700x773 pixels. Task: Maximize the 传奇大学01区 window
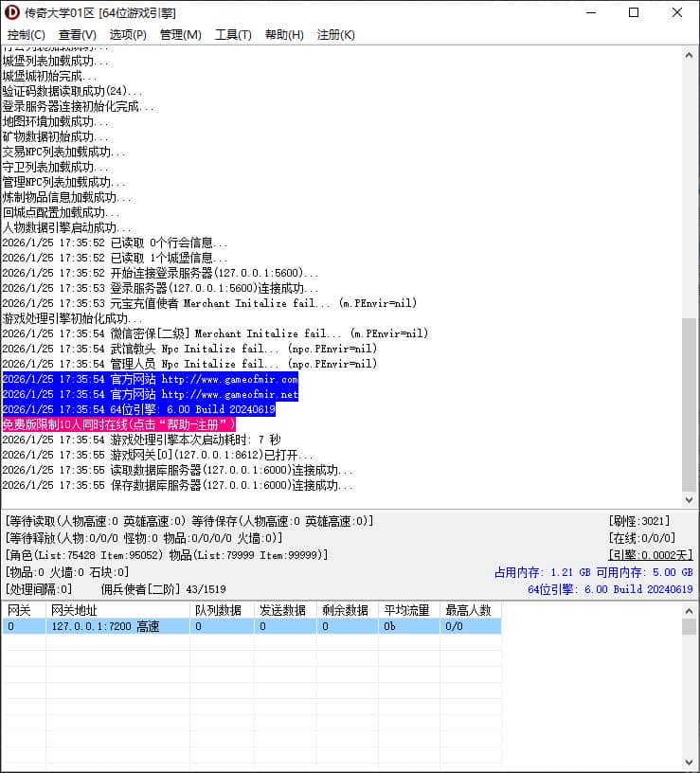pyautogui.click(x=634, y=13)
